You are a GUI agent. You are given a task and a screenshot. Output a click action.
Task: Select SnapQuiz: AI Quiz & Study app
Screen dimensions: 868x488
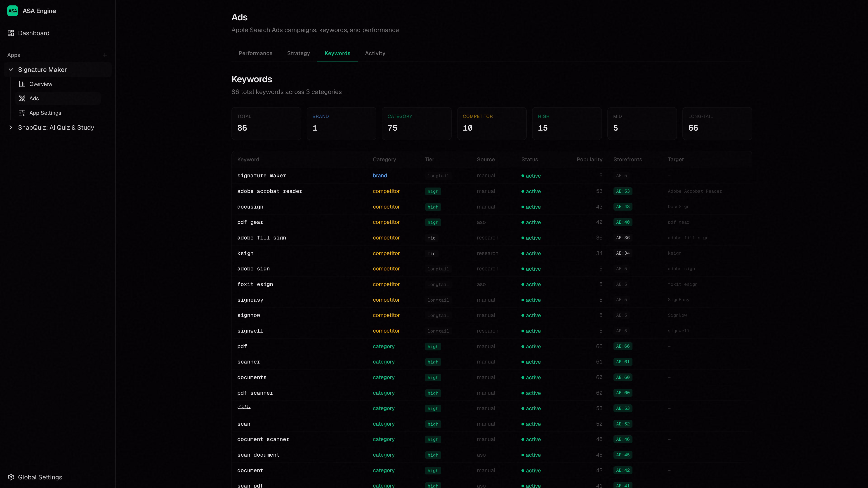pyautogui.click(x=56, y=127)
